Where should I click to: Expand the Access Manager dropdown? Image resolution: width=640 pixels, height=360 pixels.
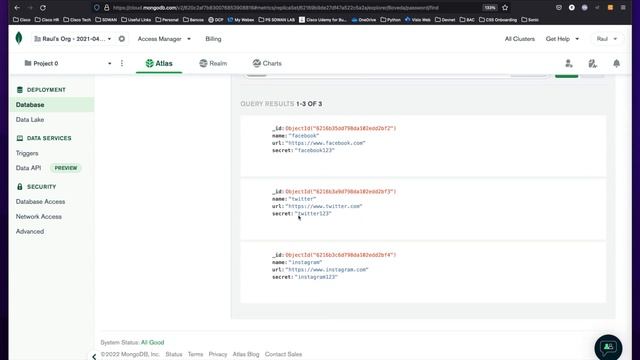[164, 39]
